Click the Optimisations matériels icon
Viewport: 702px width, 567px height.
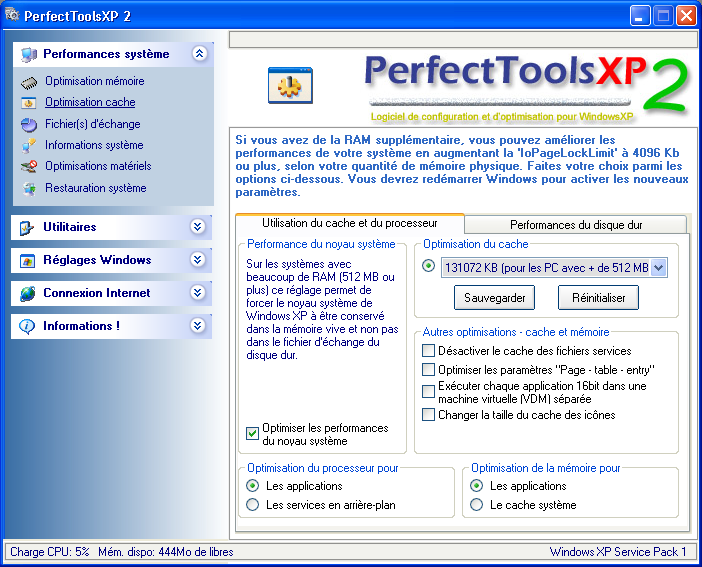[29, 167]
